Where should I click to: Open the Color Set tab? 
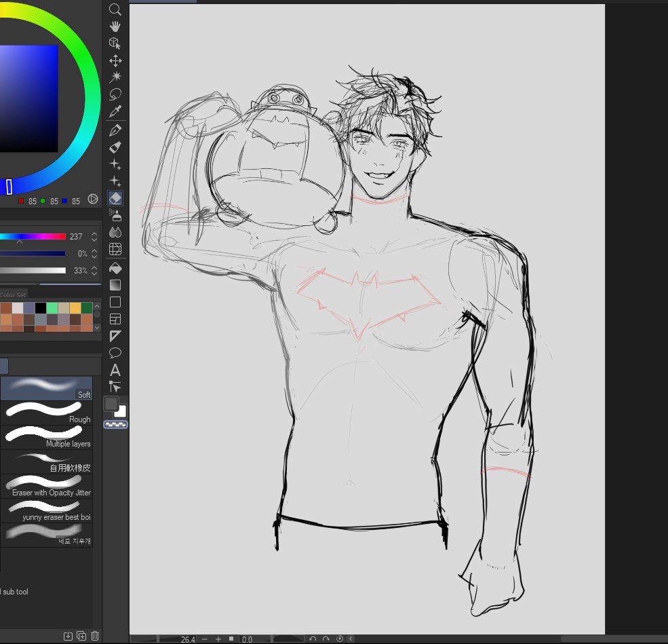(13, 295)
